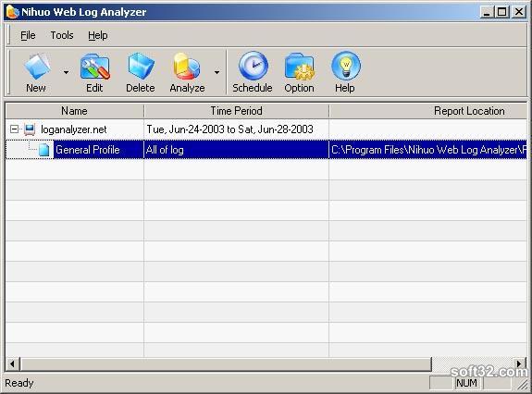Minimize the Nihuo Web Log Analyzer window
532x394 pixels.
pyautogui.click(x=487, y=12)
